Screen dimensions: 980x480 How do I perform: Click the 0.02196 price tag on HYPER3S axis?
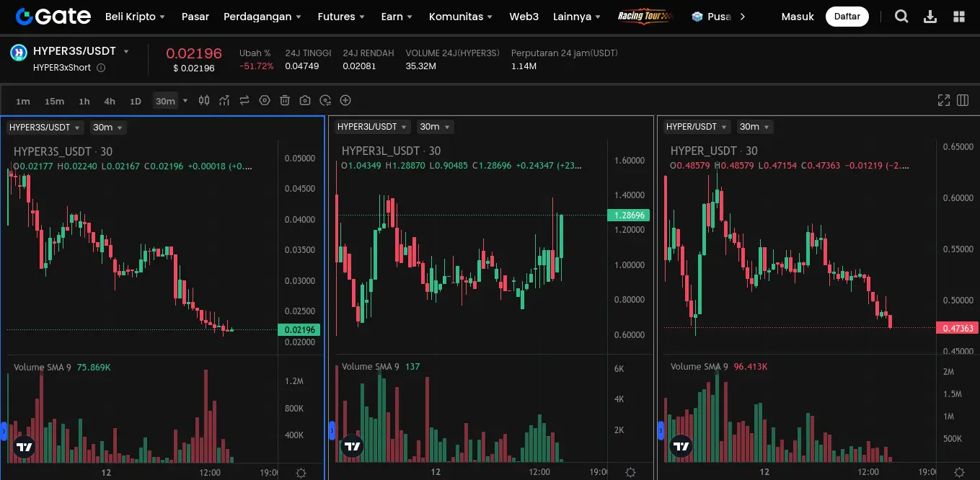pos(299,330)
